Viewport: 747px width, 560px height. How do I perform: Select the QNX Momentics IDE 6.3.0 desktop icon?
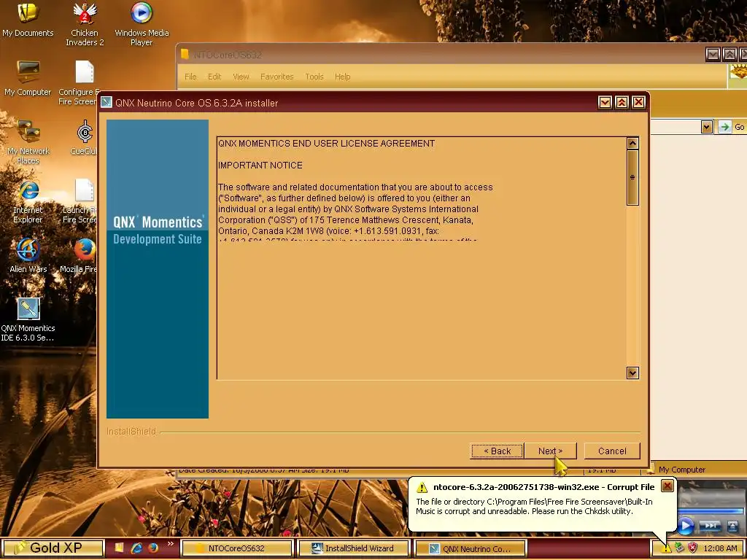click(28, 319)
